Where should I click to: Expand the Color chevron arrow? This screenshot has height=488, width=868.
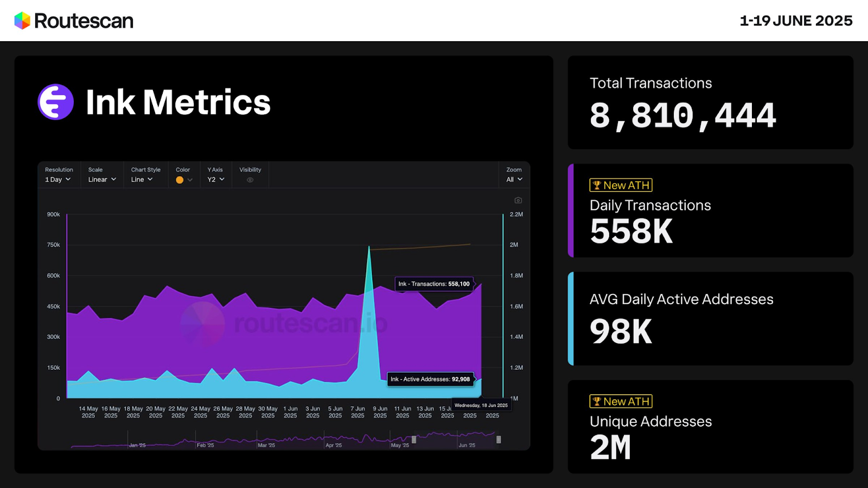(x=190, y=180)
